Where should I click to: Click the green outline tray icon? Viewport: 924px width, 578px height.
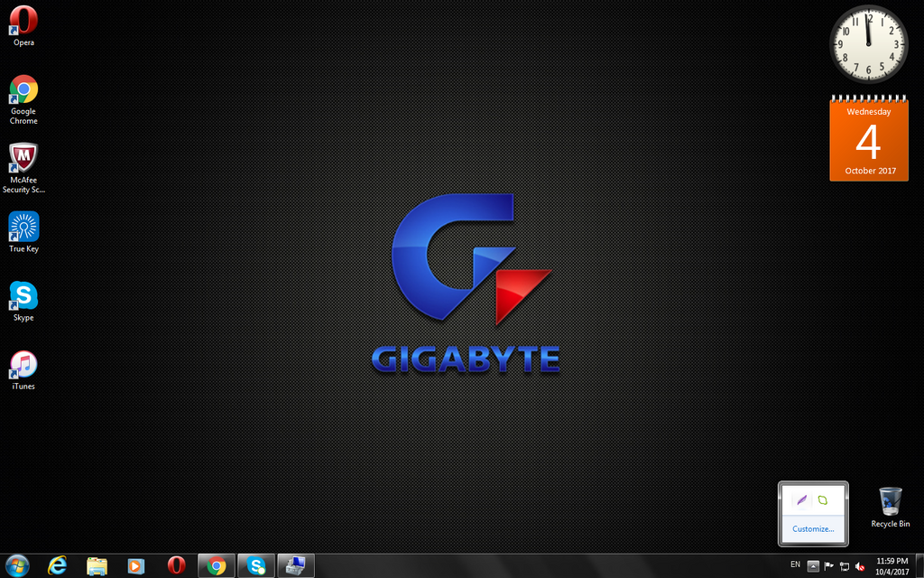click(823, 500)
